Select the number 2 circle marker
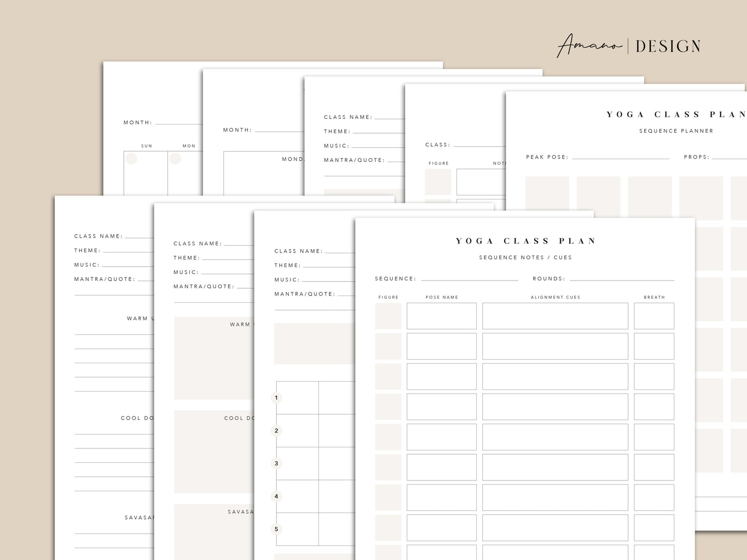 pyautogui.click(x=276, y=431)
